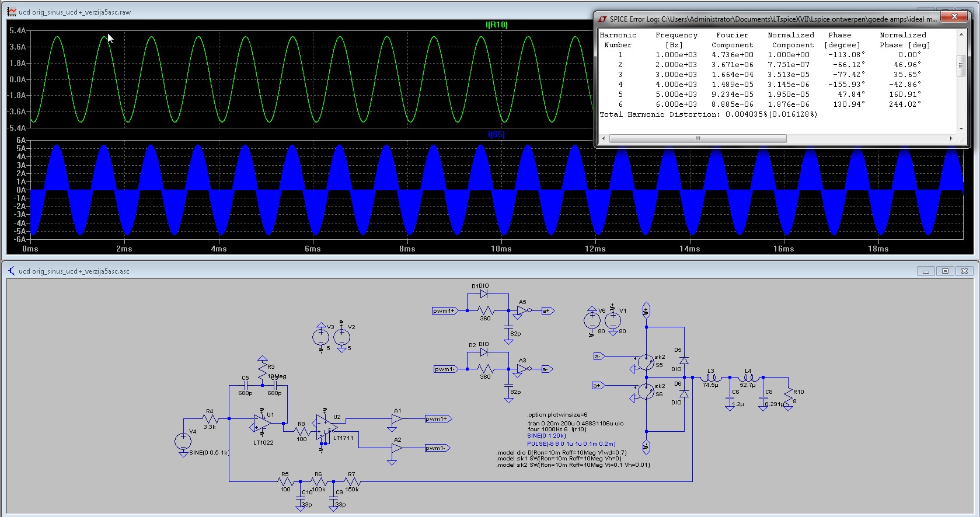Click the .option plotwinsize=6 directive
This screenshot has height=517, width=980.
pyautogui.click(x=557, y=415)
